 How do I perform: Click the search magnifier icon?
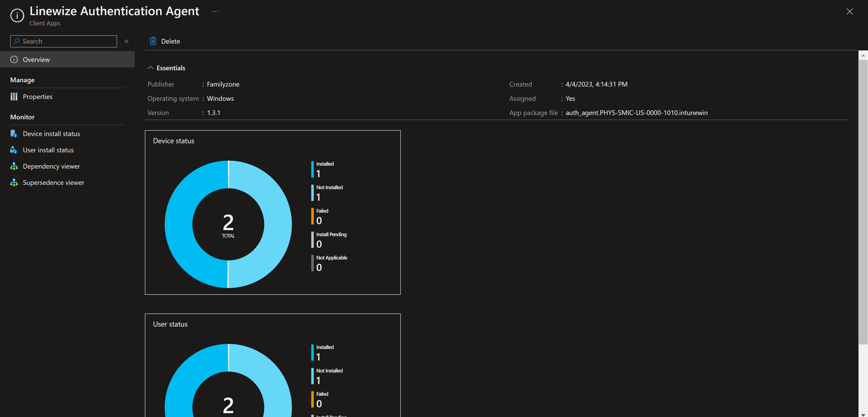[x=17, y=41]
